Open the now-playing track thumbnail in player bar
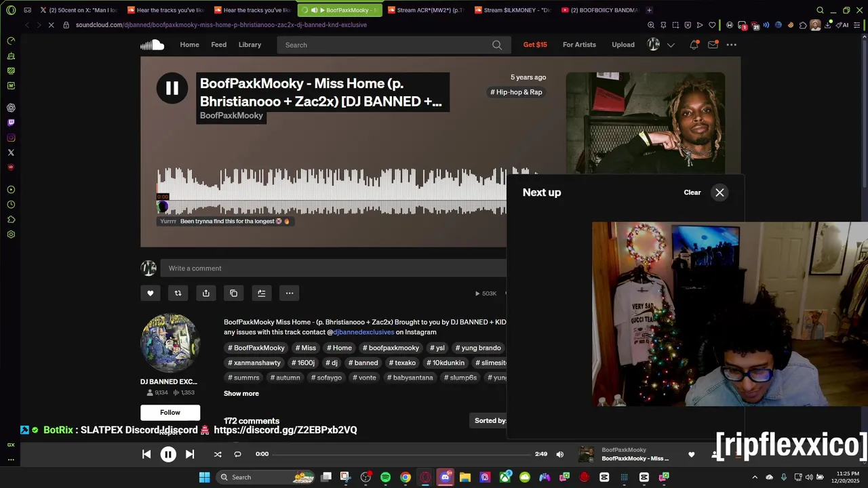This screenshot has height=488, width=868. (587, 454)
